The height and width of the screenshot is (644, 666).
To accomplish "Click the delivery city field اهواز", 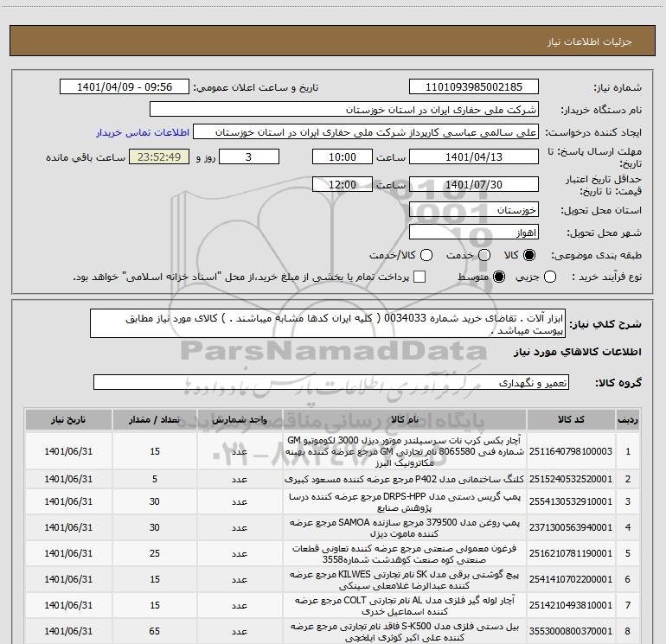I will click(474, 233).
